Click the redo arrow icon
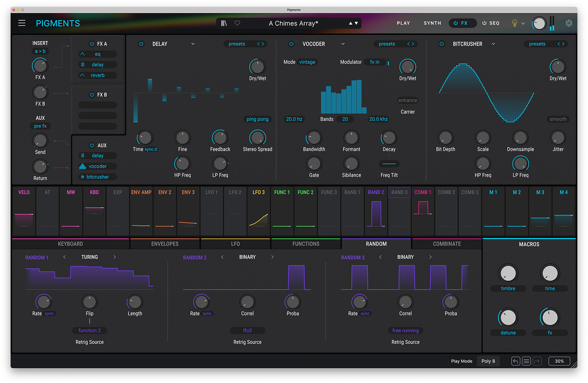Screen dimensions: 588x383 537,361
